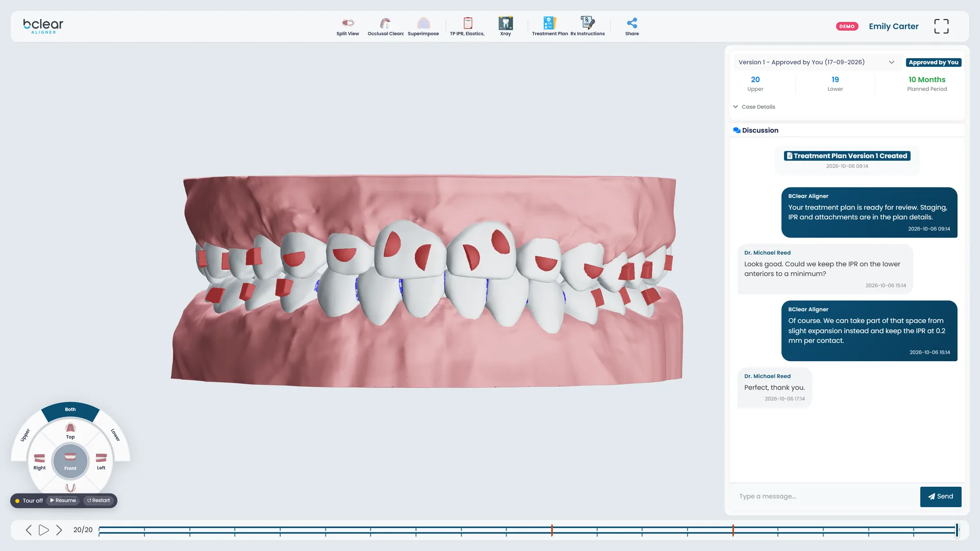
Task: Play the treatment animation
Action: click(44, 530)
